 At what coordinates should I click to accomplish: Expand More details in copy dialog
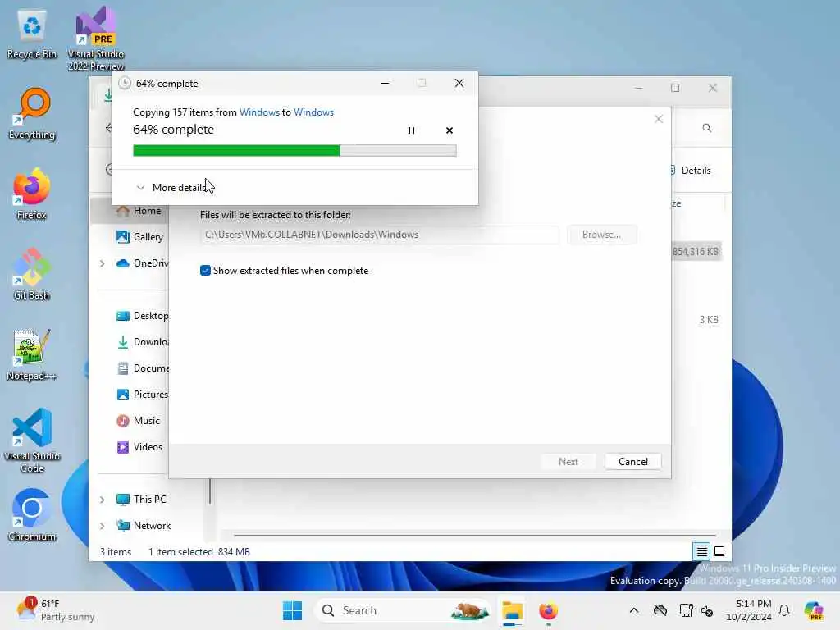[x=171, y=188]
